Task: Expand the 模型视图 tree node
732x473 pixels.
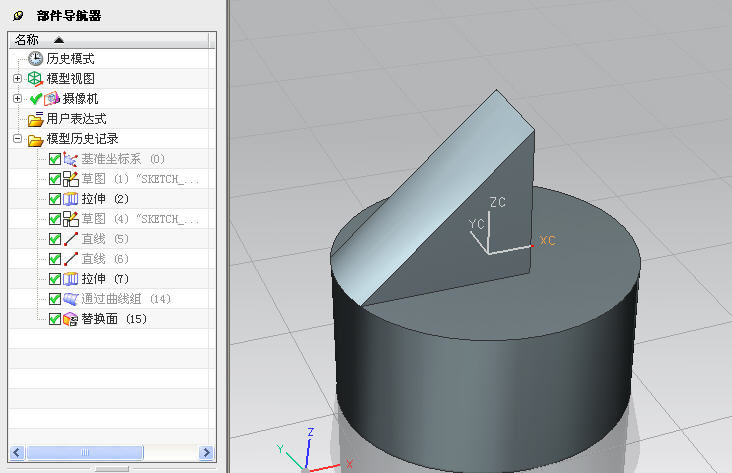Action: [17, 78]
